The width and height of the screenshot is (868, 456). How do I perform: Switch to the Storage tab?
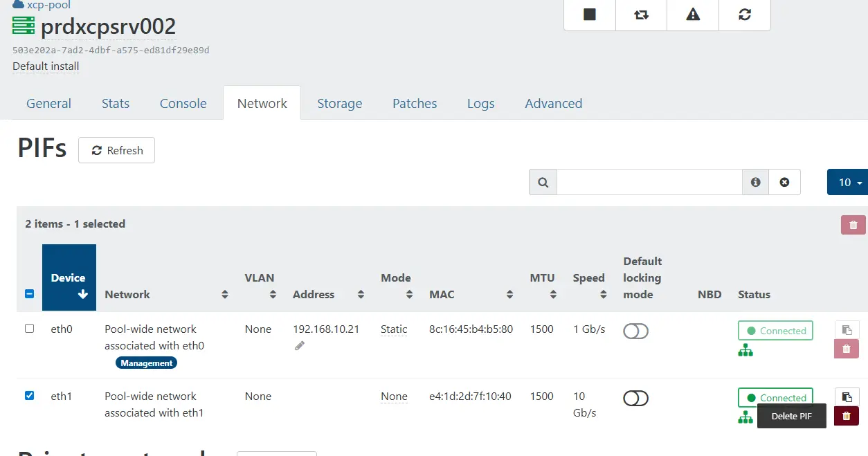pyautogui.click(x=339, y=103)
